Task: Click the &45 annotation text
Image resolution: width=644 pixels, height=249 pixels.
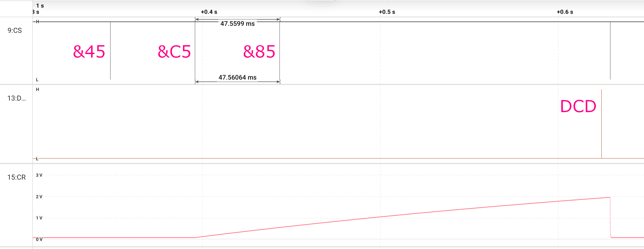Action: coord(89,52)
